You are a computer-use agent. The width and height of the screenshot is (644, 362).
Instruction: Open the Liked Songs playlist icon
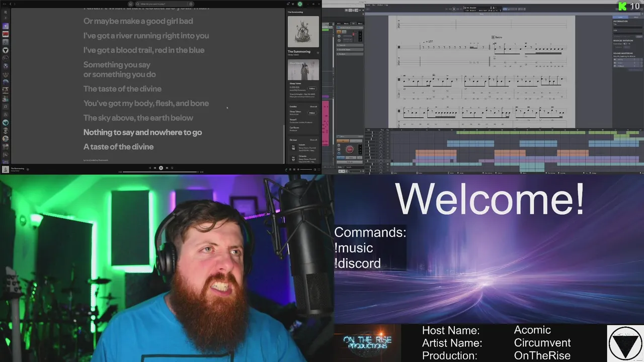[x=6, y=26]
